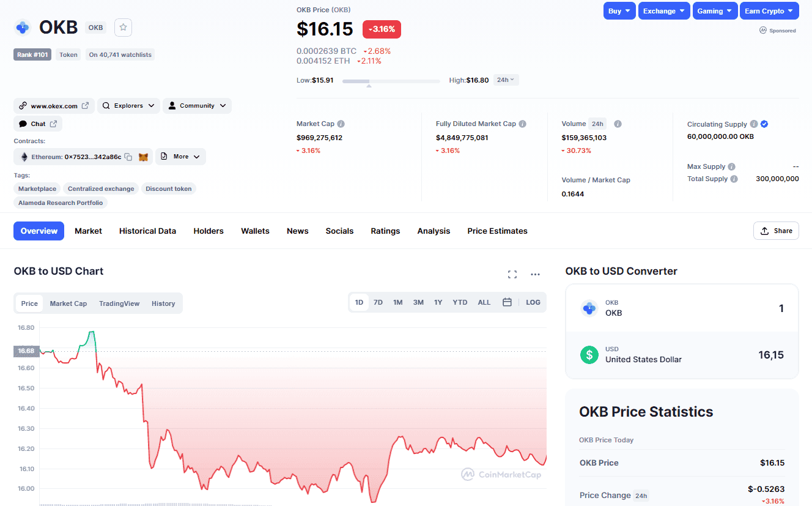Screen dimensions: 812x506
Task: Add token to MetaMask via fox icon
Action: tap(144, 157)
